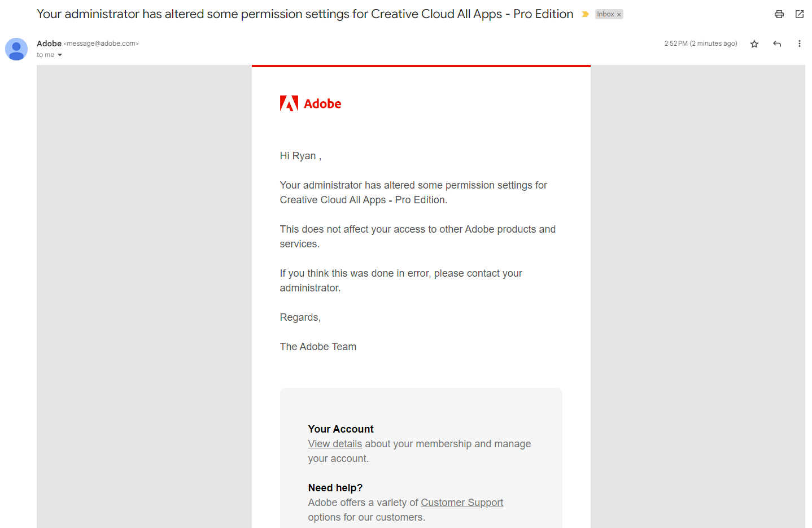Click the reply arrow icon
Image resolution: width=812 pixels, height=528 pixels.
[777, 44]
